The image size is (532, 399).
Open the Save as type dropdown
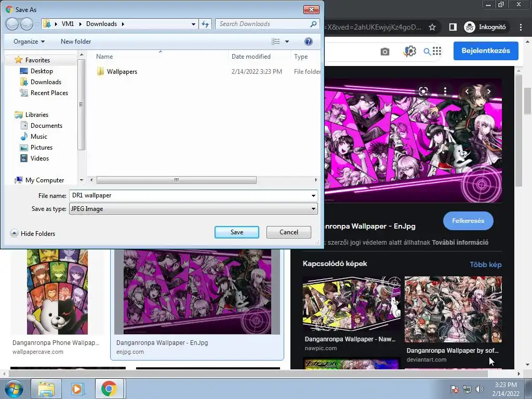coord(193,209)
